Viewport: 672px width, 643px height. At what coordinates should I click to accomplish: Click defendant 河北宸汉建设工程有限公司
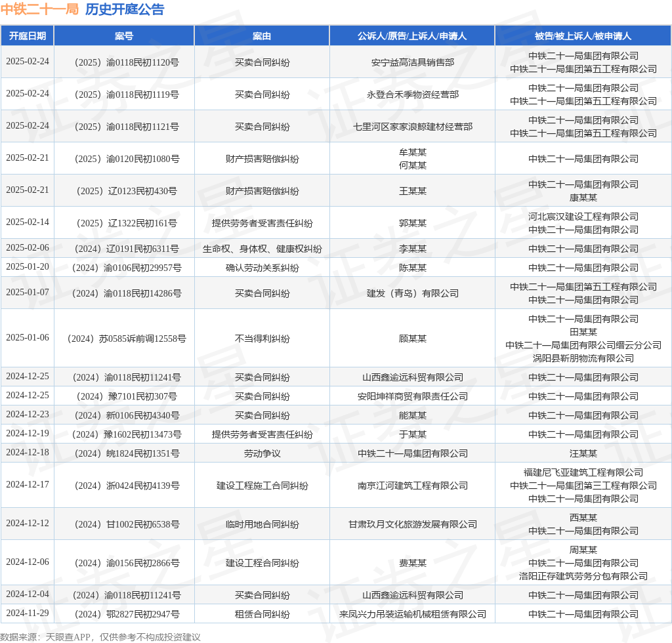pyautogui.click(x=583, y=217)
